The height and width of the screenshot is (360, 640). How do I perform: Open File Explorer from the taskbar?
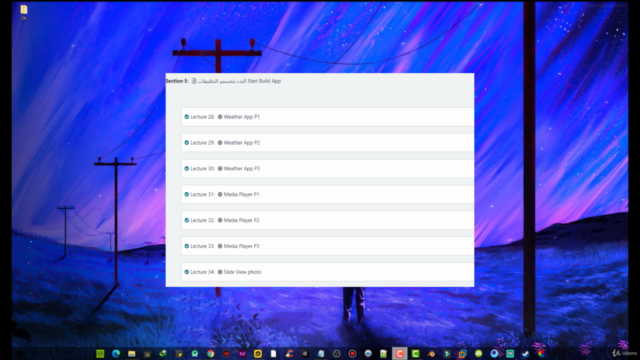pos(131,353)
